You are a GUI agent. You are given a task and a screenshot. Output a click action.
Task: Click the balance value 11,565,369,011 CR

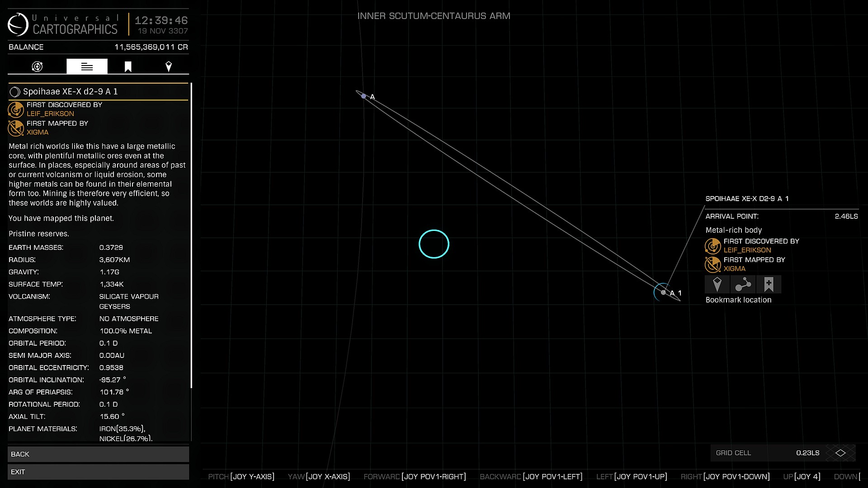(x=151, y=47)
